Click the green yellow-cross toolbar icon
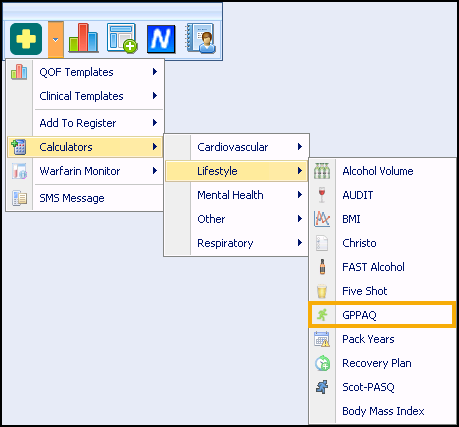The image size is (459, 427). point(26,39)
